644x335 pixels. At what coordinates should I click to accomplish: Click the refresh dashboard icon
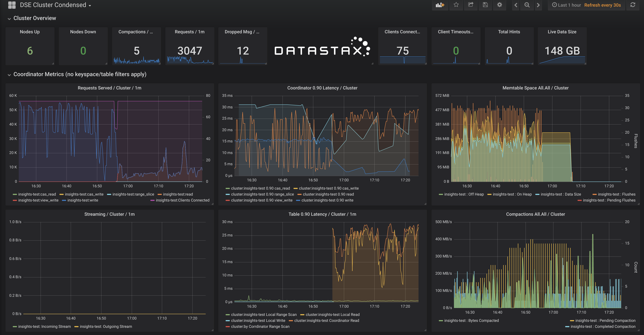633,5
